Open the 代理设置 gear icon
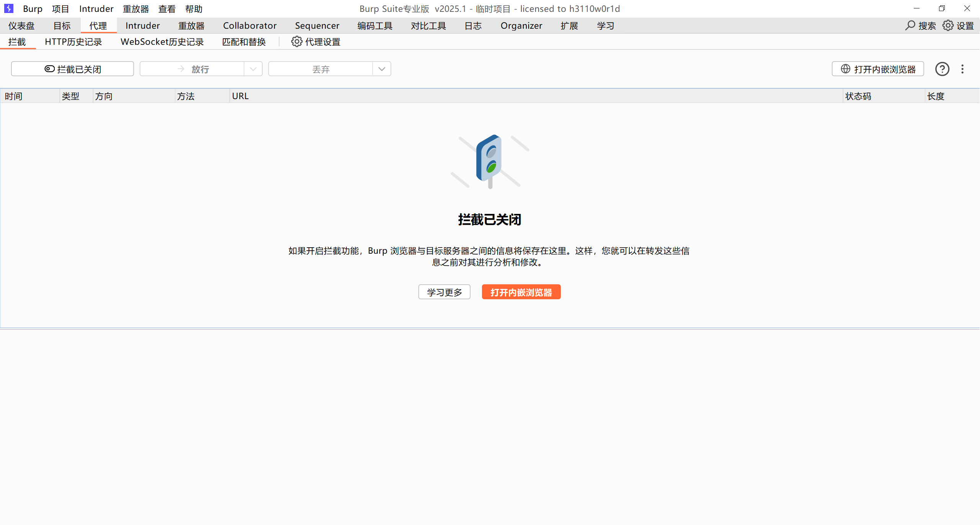 click(296, 41)
